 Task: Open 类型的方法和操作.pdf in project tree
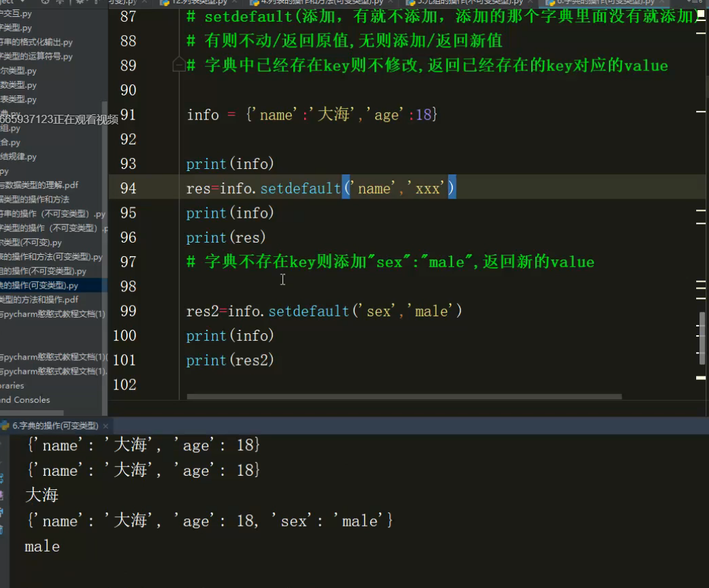tap(39, 300)
